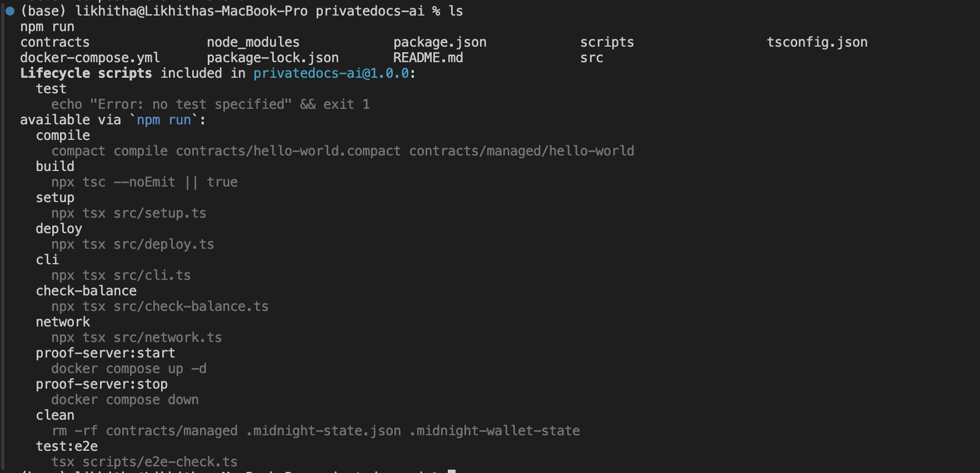The height and width of the screenshot is (473, 980).
Task: Click the docker-compose.yml file name
Action: pos(90,58)
